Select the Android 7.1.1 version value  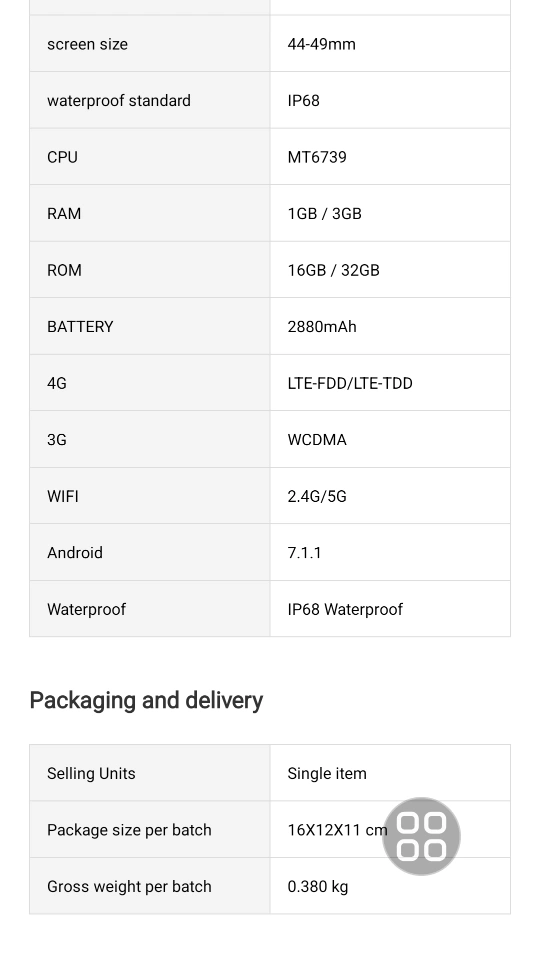point(305,552)
